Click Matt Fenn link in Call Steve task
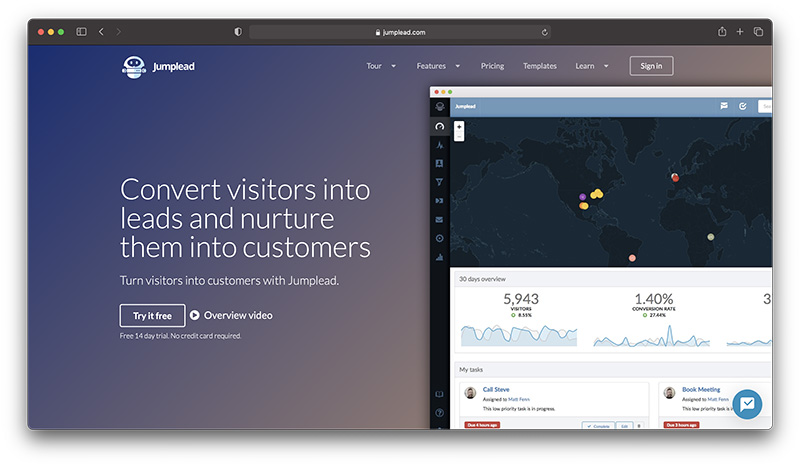This screenshot has width=800, height=466. coord(519,399)
